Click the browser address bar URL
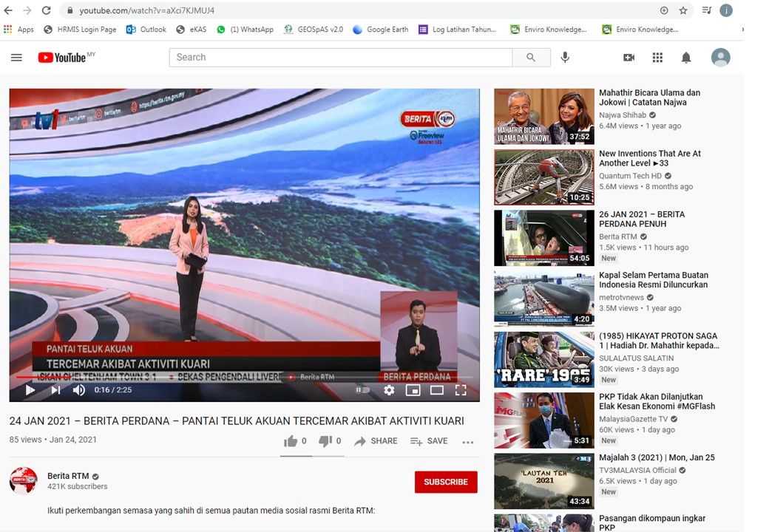The height and width of the screenshot is (532, 769). click(146, 10)
